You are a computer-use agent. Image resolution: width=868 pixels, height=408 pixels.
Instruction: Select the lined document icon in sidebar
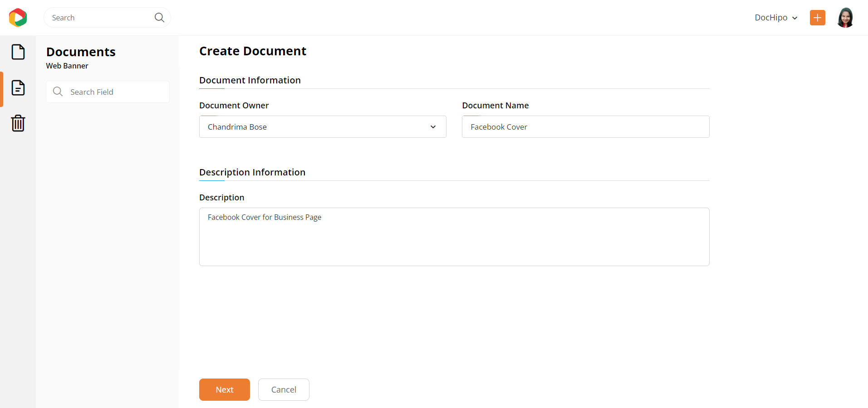(18, 88)
